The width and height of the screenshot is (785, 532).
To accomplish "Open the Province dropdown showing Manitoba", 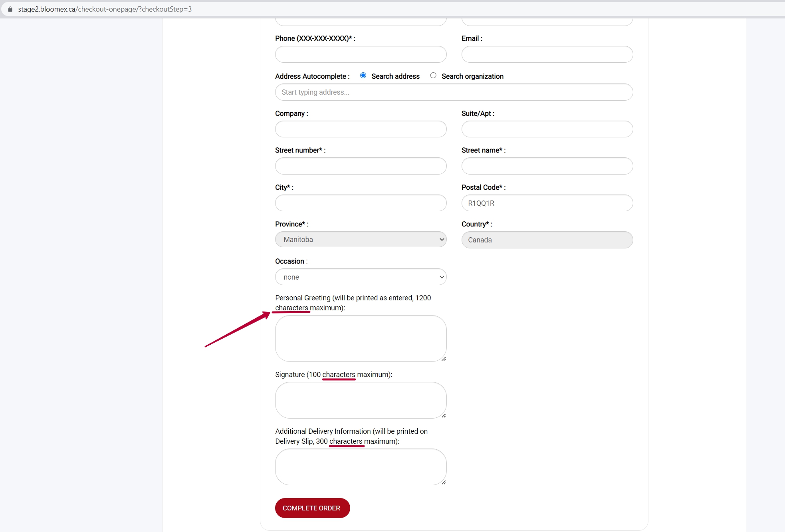I will [361, 240].
